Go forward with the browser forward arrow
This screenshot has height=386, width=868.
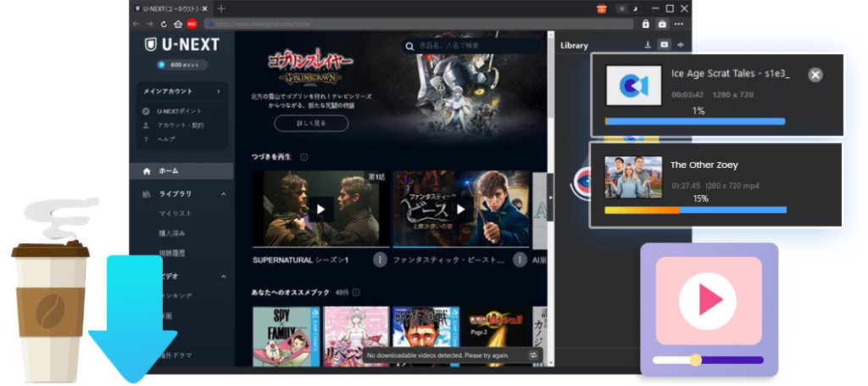point(149,24)
